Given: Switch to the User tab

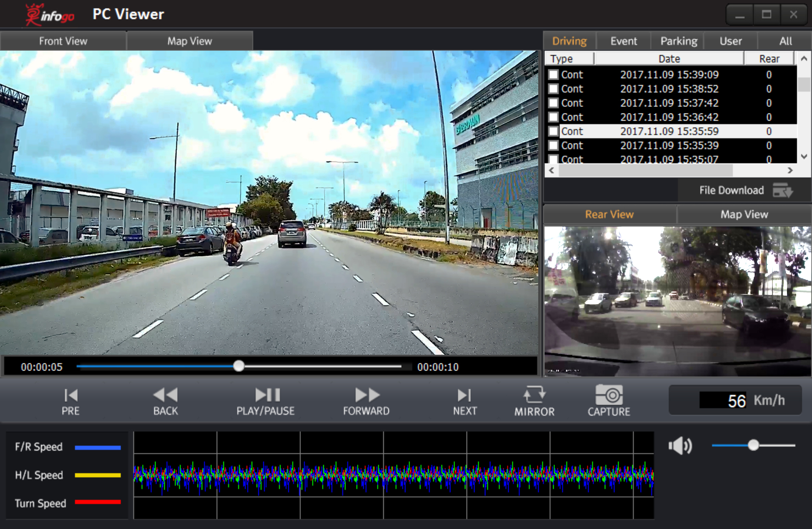Looking at the screenshot, I should click(730, 41).
